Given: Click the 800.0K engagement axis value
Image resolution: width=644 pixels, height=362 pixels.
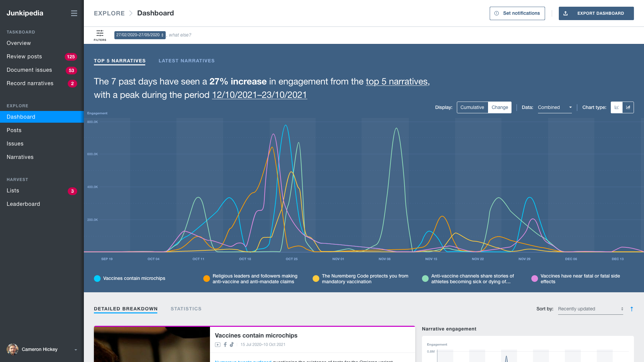Looking at the screenshot, I should coord(93,122).
